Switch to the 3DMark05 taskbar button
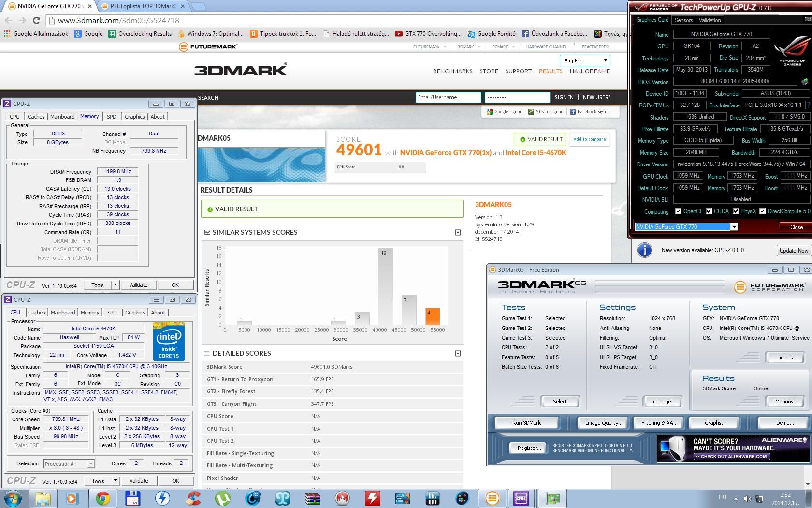 point(492,498)
